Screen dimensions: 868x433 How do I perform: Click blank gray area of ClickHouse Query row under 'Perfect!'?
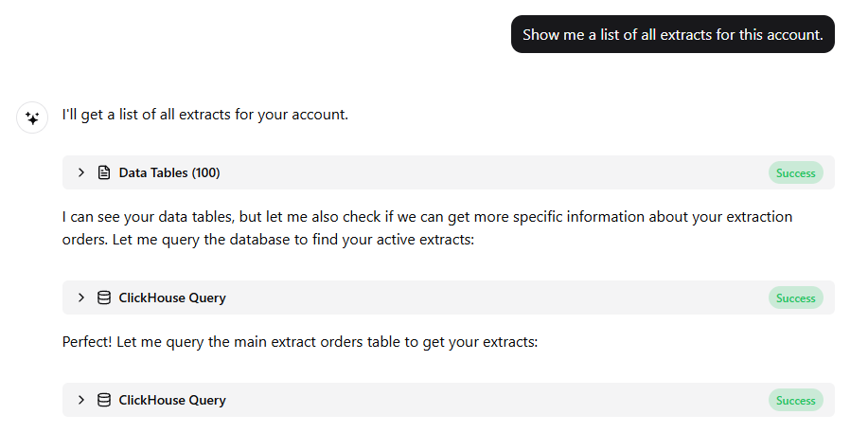(492, 400)
